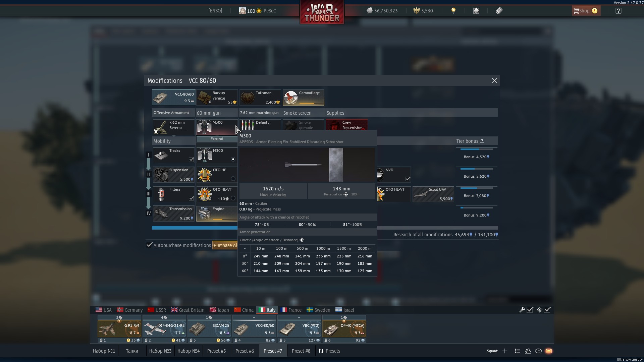This screenshot has height=362, width=644.
Task: Switch to the Germany nation tab
Action: click(x=129, y=310)
